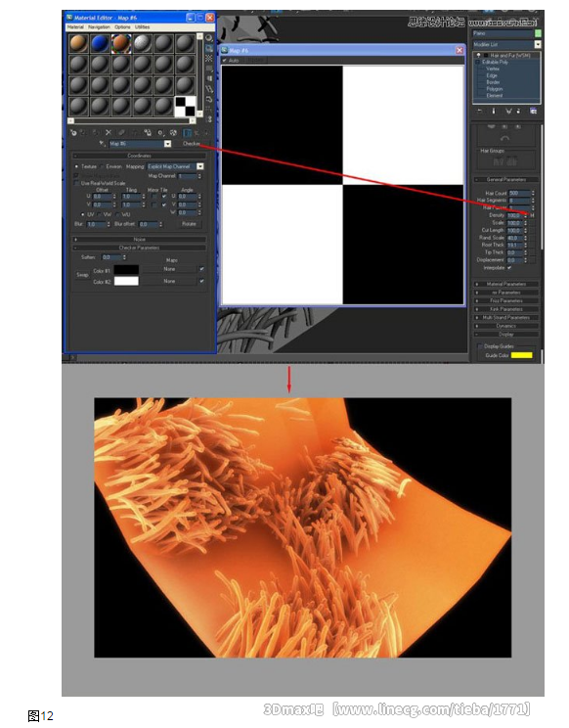Screen dimensions: 569x728
Task: Click the Rotate button
Action: [189, 224]
